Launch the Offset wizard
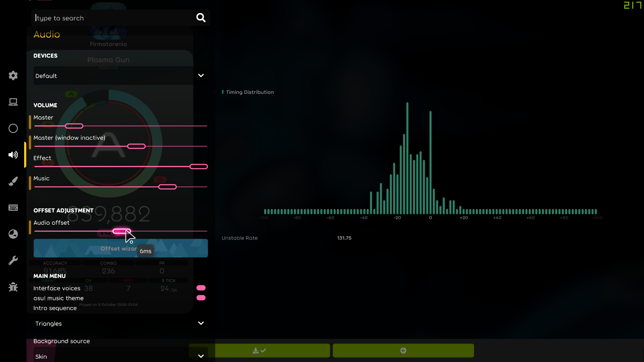 click(x=120, y=248)
